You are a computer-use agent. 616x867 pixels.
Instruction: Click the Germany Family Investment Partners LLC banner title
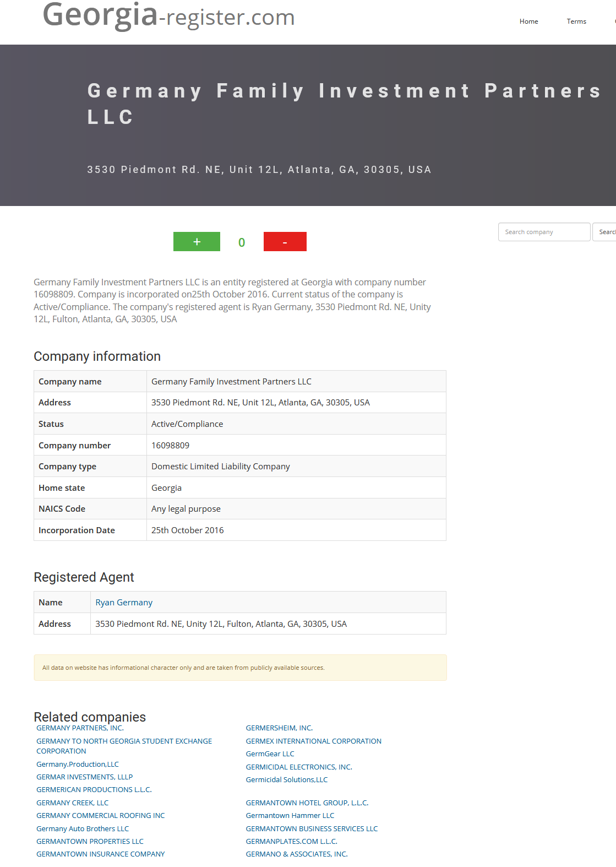click(x=344, y=104)
